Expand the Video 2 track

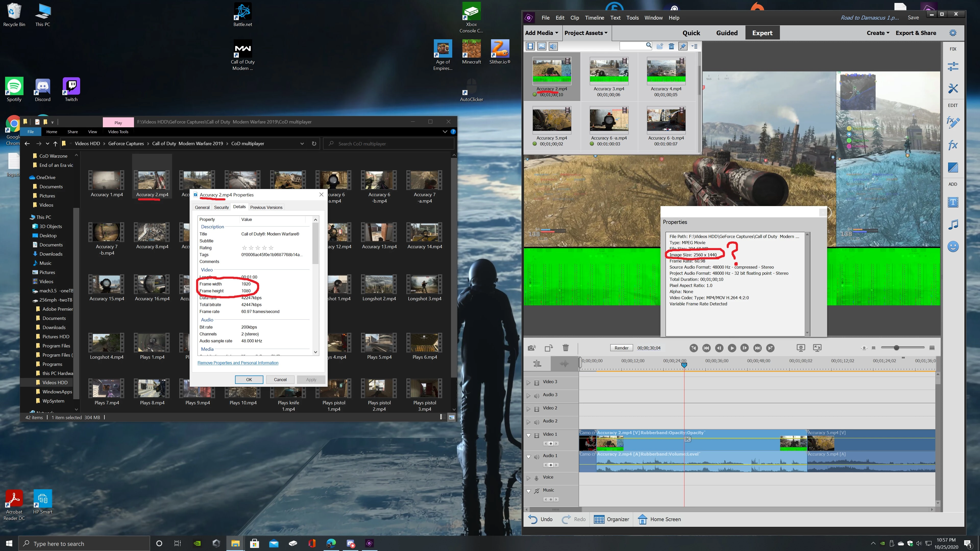coord(528,409)
